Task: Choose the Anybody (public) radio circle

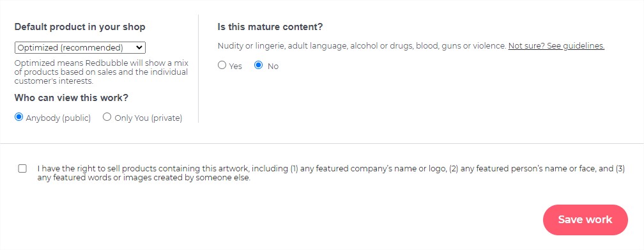Action: point(19,117)
